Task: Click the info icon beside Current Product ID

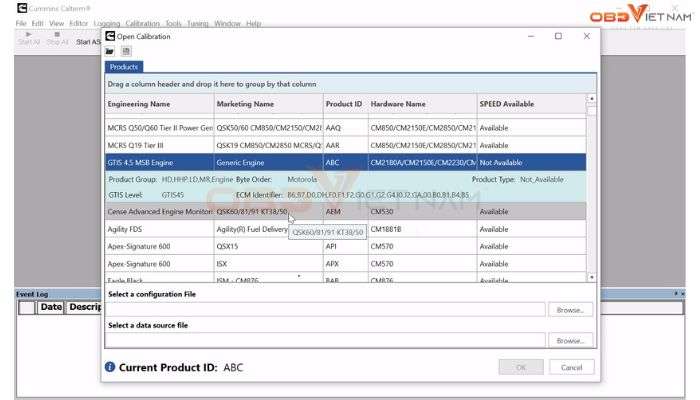Action: point(110,367)
